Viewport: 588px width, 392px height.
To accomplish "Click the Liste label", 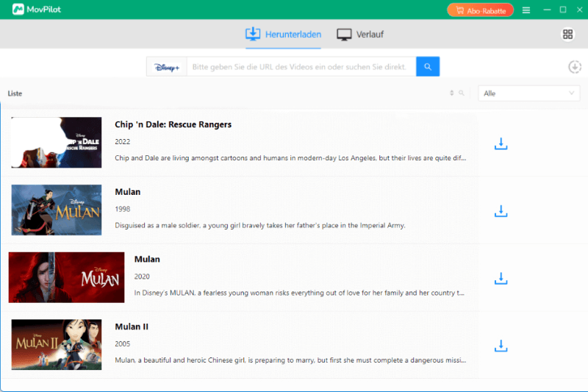I will (x=15, y=93).
